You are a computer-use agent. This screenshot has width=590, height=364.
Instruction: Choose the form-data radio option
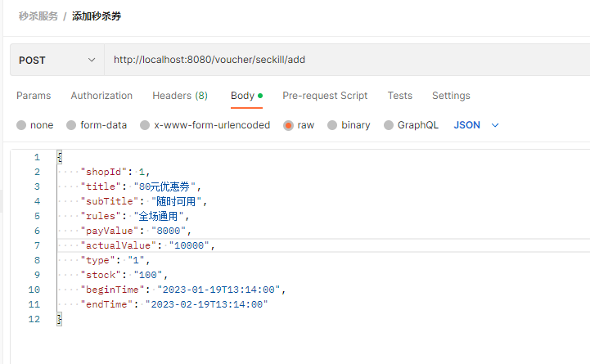point(72,125)
